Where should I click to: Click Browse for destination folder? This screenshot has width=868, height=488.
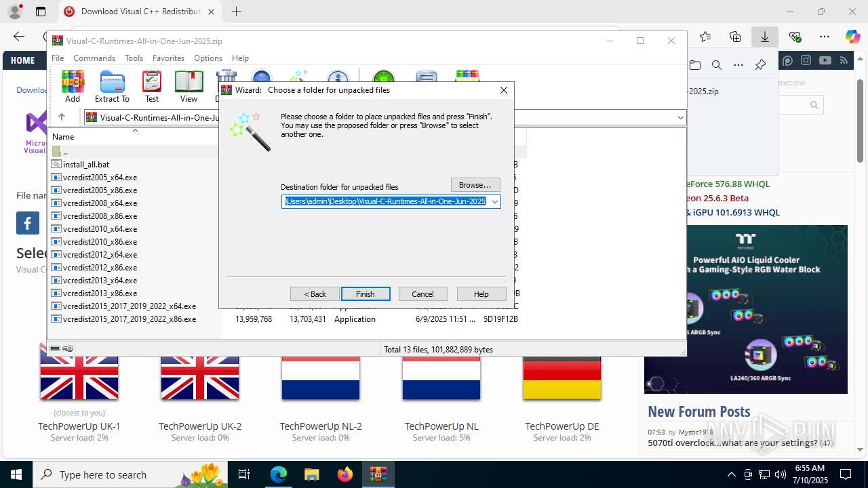pos(475,185)
